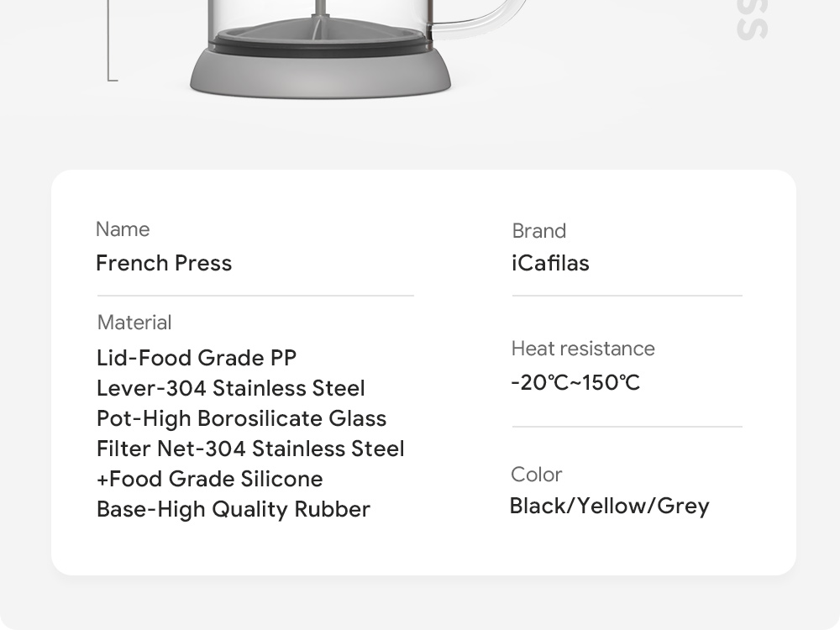Click the "+Food Grade Silicone" line
840x630 pixels.
click(210, 479)
